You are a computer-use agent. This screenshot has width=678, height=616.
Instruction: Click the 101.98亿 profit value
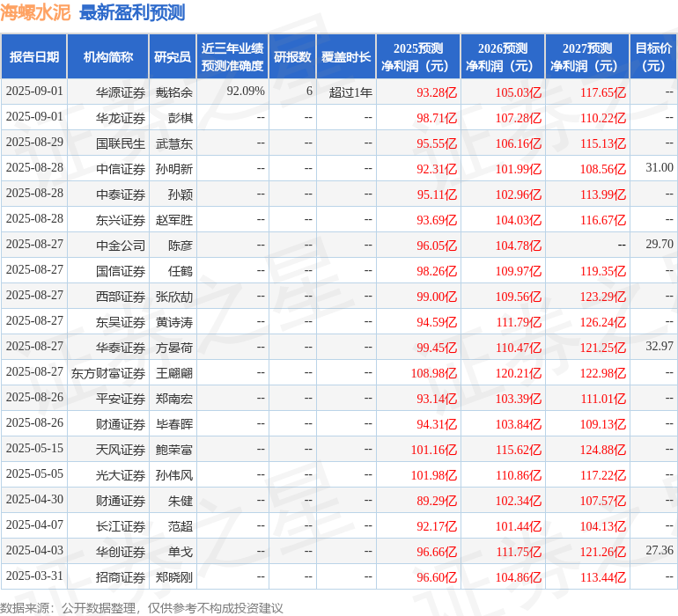click(434, 475)
